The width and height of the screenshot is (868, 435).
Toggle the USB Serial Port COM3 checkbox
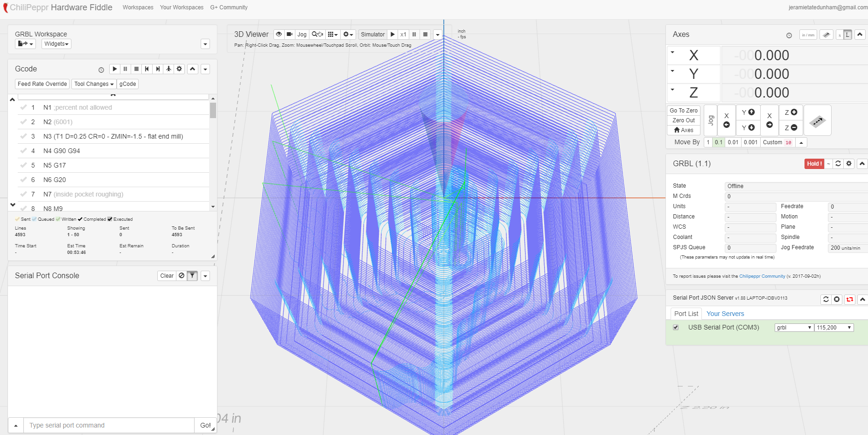tap(676, 328)
